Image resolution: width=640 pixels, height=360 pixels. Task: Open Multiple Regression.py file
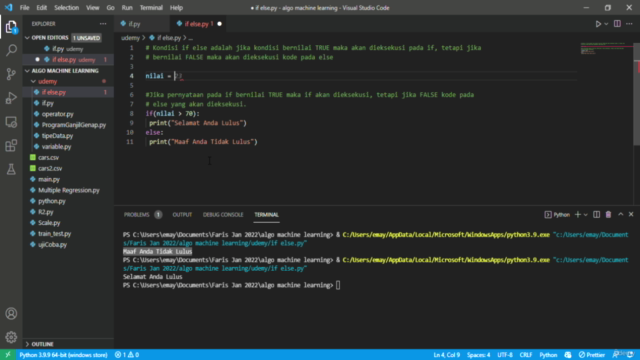pos(68,190)
